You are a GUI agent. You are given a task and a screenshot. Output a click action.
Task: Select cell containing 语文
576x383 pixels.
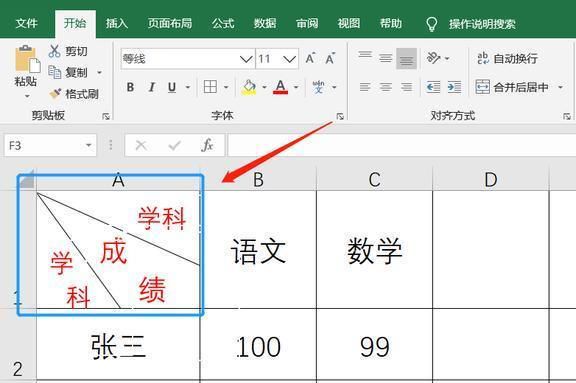point(258,250)
